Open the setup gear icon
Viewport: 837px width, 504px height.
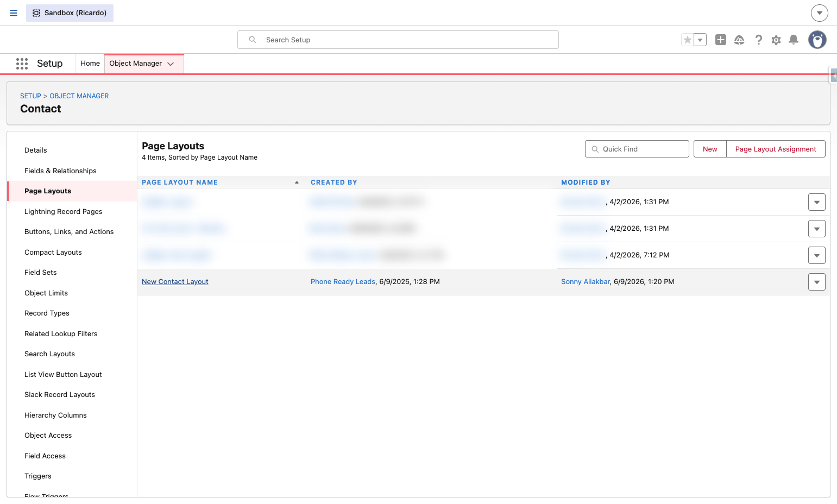pos(776,40)
